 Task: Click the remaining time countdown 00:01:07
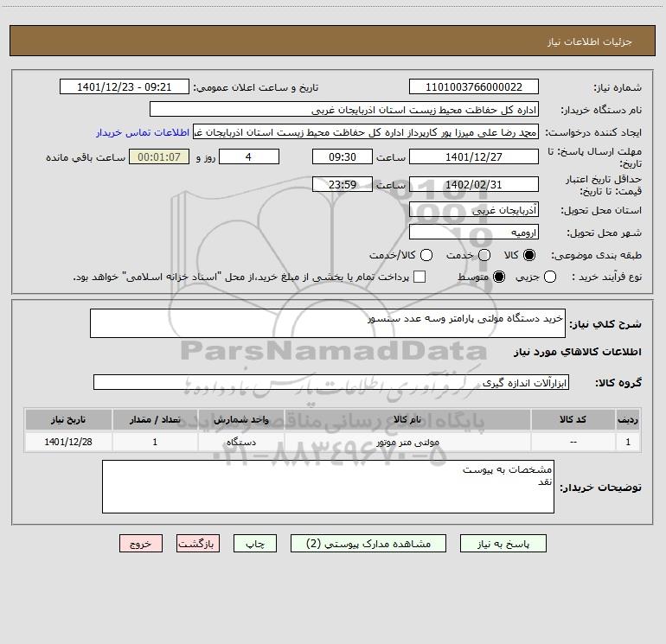pyautogui.click(x=159, y=156)
